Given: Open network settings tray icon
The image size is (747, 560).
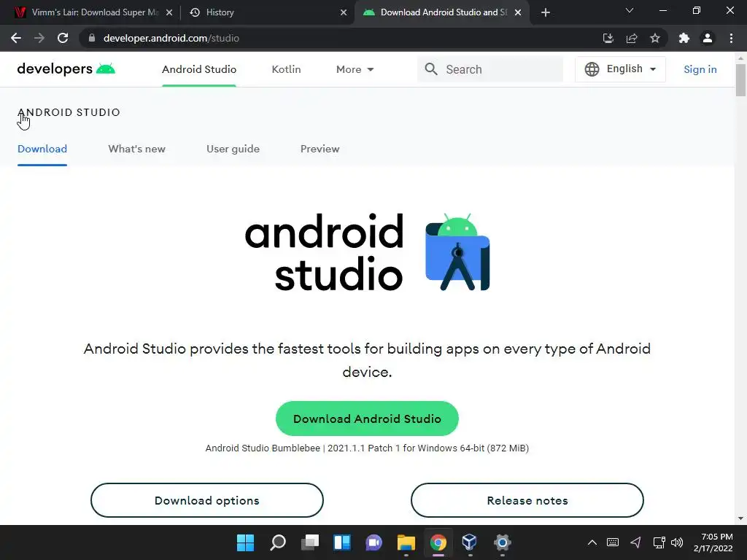Looking at the screenshot, I should coord(659,542).
